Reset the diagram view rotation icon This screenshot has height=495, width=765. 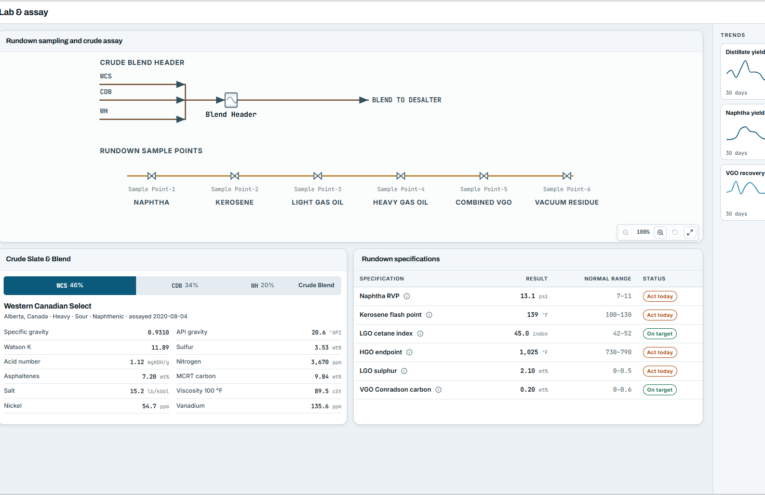(x=675, y=233)
